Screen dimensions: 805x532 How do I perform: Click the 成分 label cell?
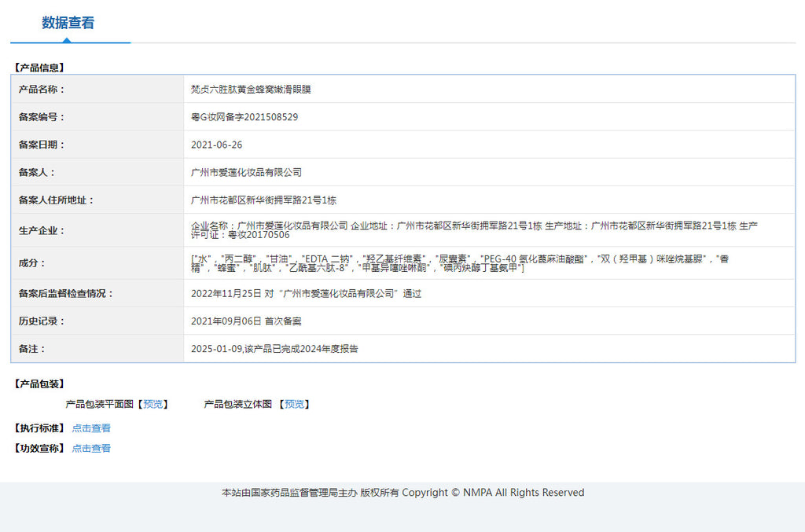click(x=32, y=263)
